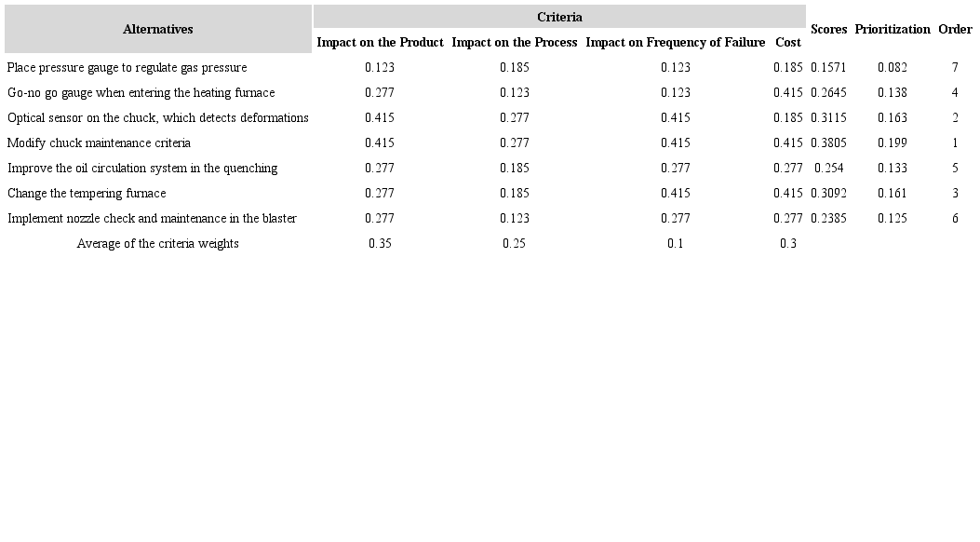The height and width of the screenshot is (542, 980).
Task: Click the Average of the criteria weights label
Action: [x=158, y=243]
